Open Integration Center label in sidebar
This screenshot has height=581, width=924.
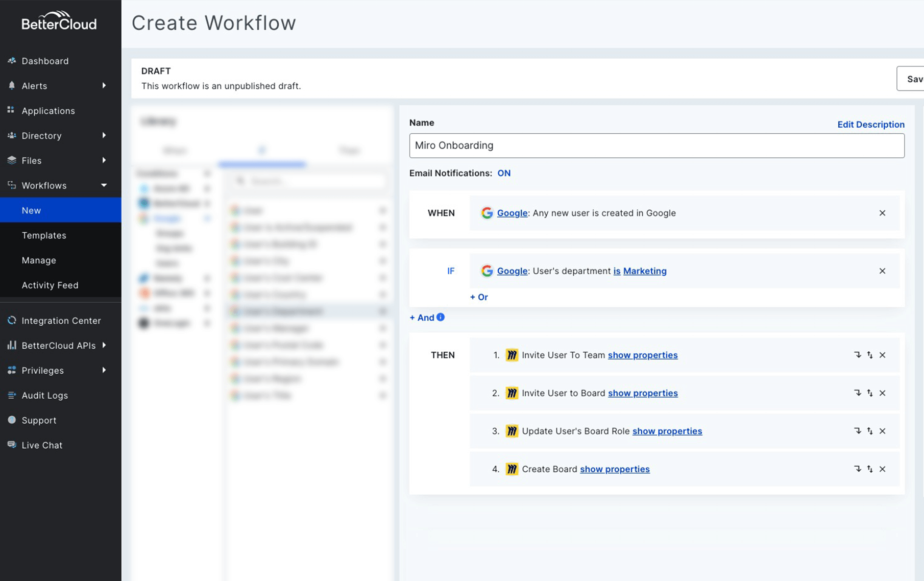tap(61, 321)
